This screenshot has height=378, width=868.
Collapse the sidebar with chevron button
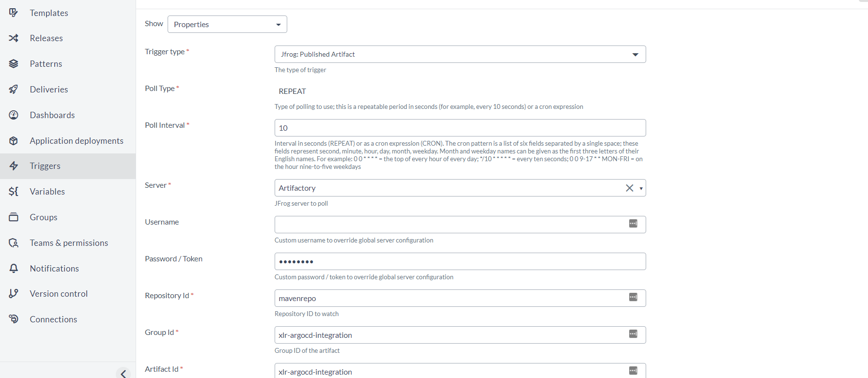tap(124, 373)
